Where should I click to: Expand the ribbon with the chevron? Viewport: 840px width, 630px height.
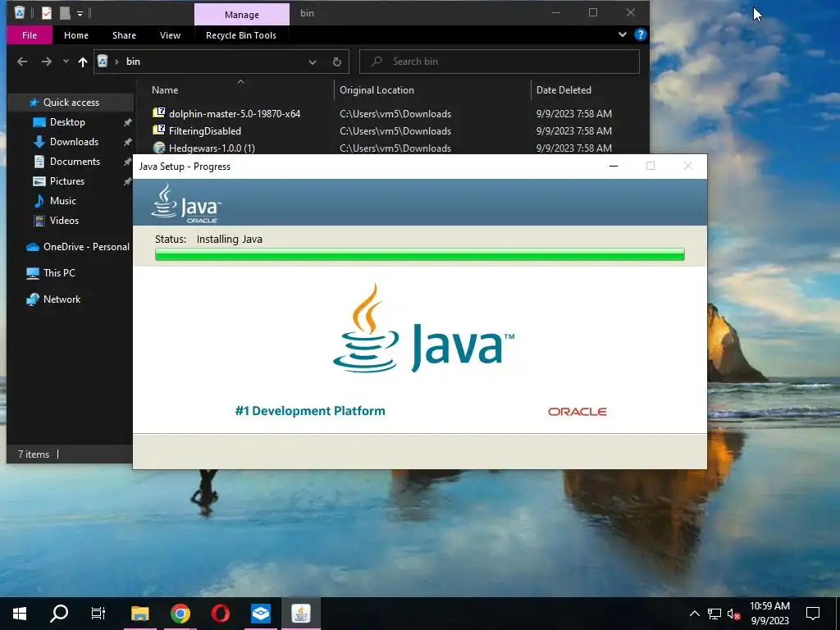[623, 34]
